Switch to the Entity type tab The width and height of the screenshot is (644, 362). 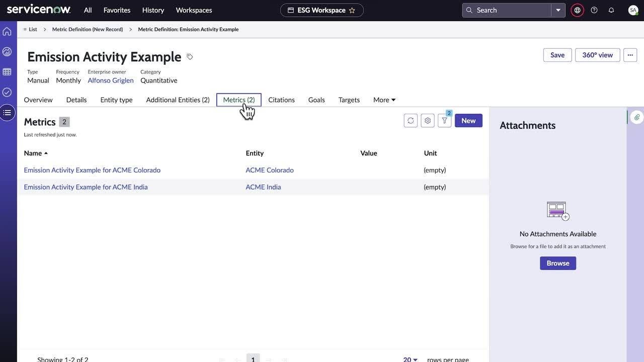point(116,100)
